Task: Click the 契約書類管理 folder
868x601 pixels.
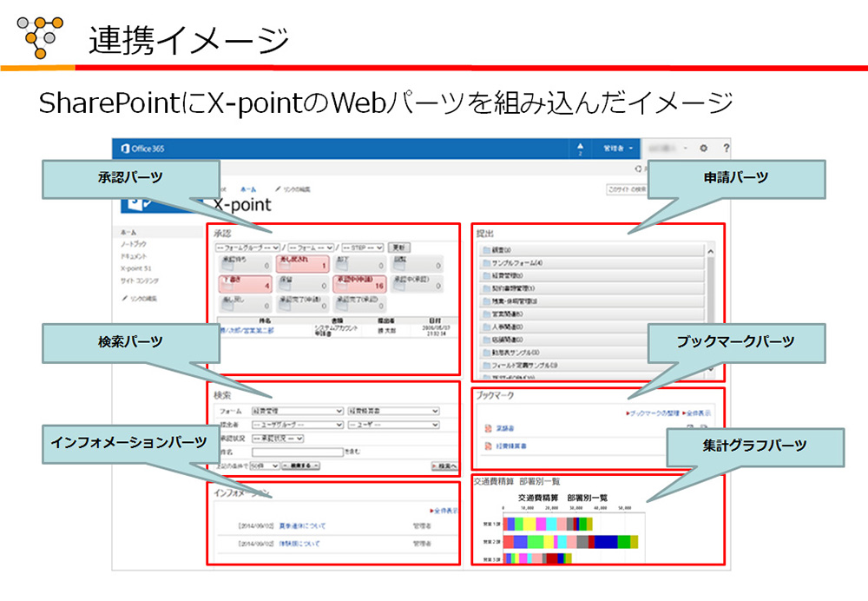Action: [x=591, y=288]
